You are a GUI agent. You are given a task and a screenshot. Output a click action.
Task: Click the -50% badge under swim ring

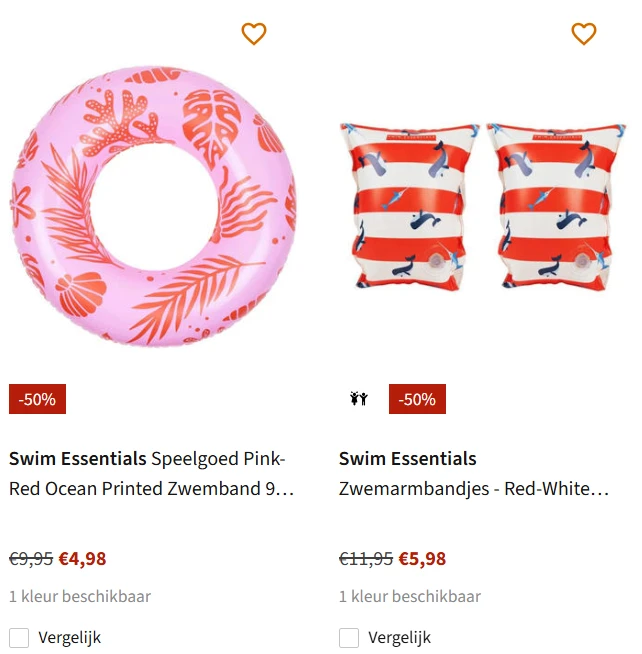click(x=37, y=399)
